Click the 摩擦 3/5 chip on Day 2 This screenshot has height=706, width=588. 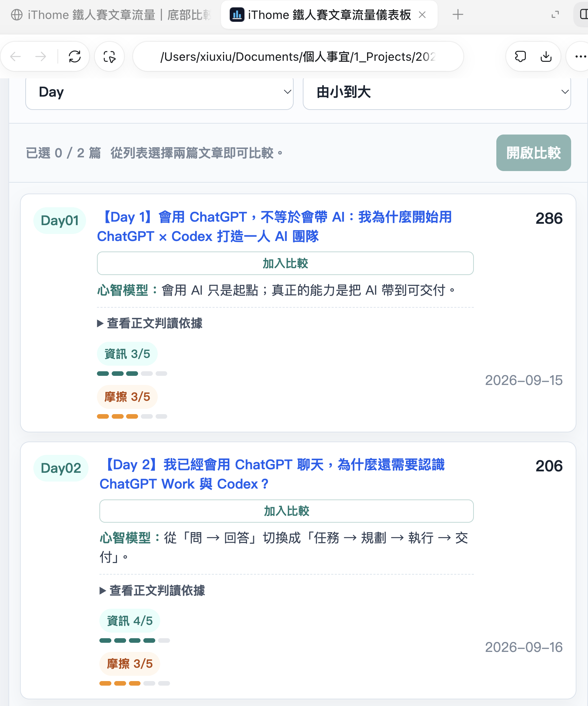click(130, 663)
